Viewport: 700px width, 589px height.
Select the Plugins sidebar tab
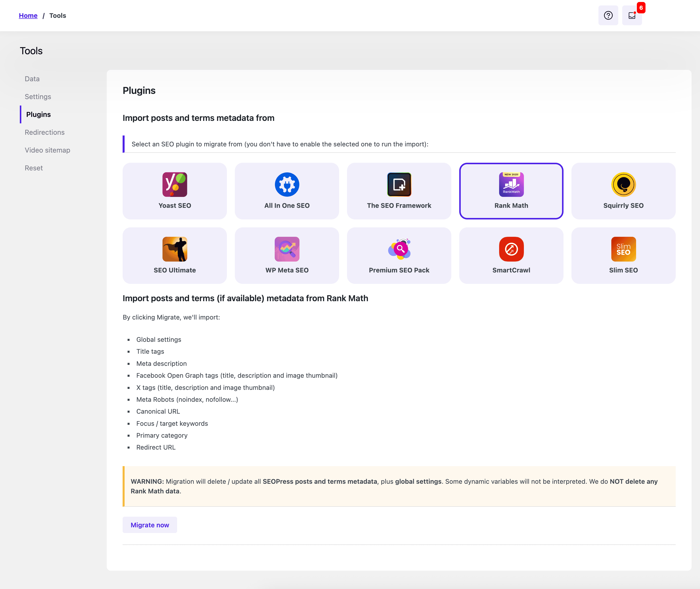click(x=38, y=114)
